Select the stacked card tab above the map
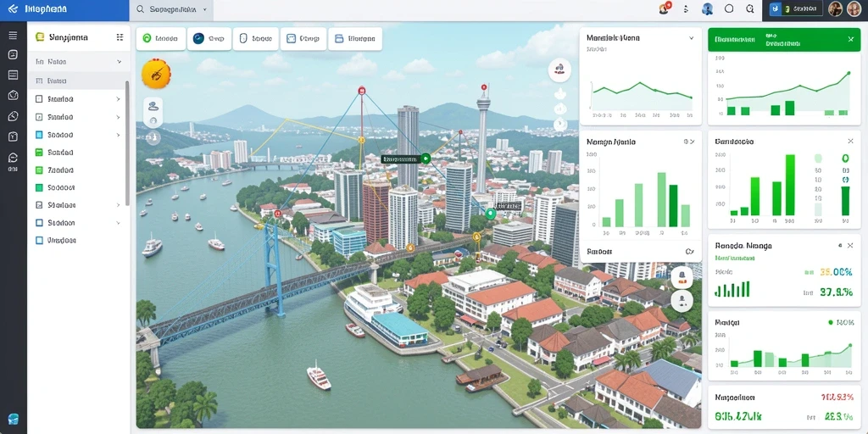The image size is (868, 434). (x=355, y=39)
